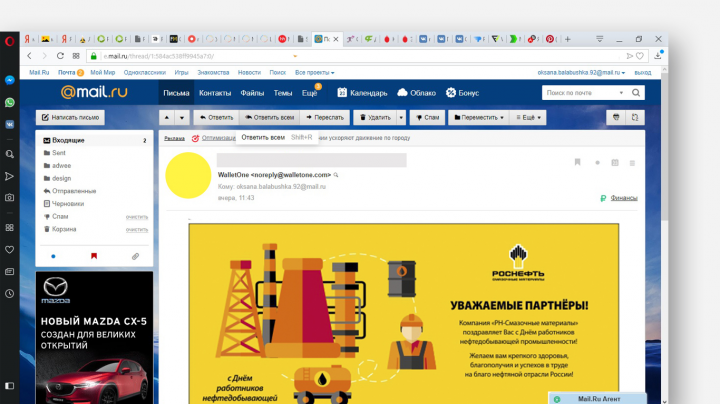This screenshot has height=404, width=720.
Task: Click Написать письмо button
Action: (70, 118)
